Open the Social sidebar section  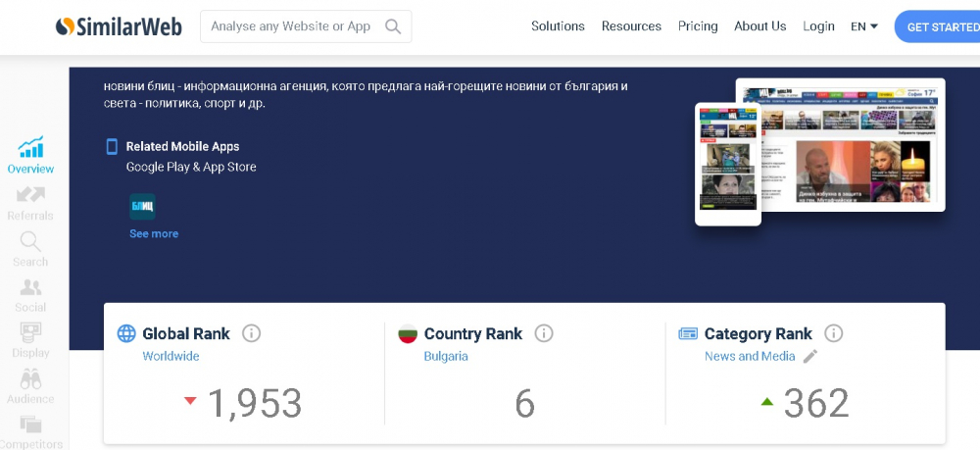30,296
